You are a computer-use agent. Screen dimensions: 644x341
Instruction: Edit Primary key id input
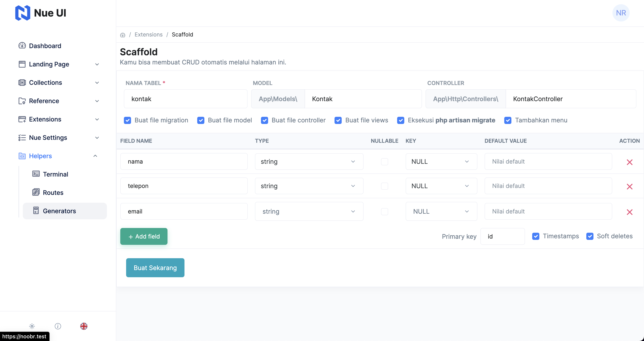click(x=502, y=237)
